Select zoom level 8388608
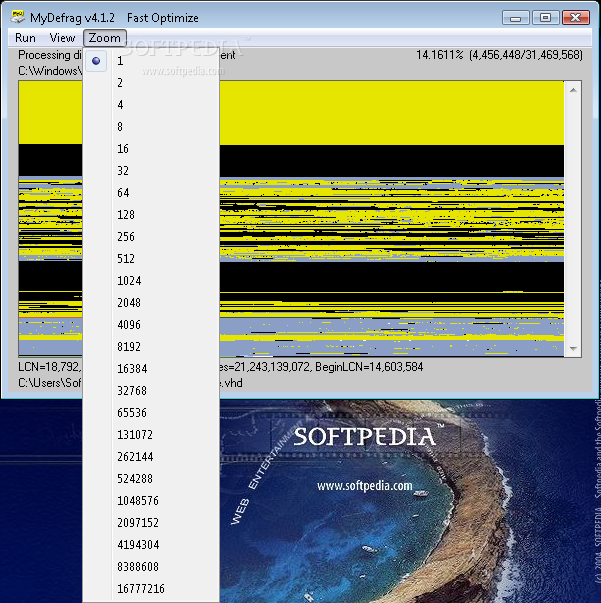Image resolution: width=601 pixels, height=603 pixels. 151,566
